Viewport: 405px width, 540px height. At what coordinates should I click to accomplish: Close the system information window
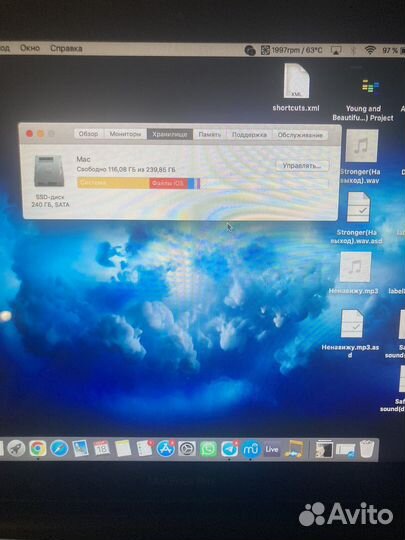click(x=29, y=134)
